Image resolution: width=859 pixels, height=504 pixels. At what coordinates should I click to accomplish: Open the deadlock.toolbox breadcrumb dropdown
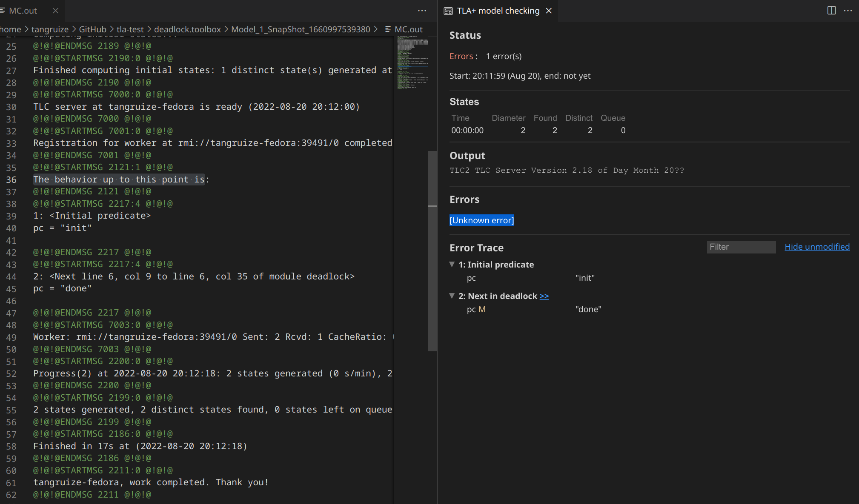pyautogui.click(x=187, y=29)
